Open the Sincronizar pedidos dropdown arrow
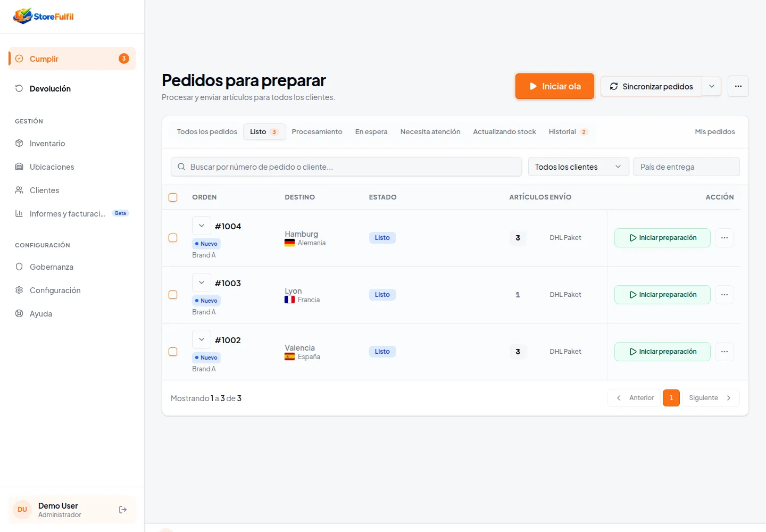Viewport: 766px width, 532px height. [712, 86]
